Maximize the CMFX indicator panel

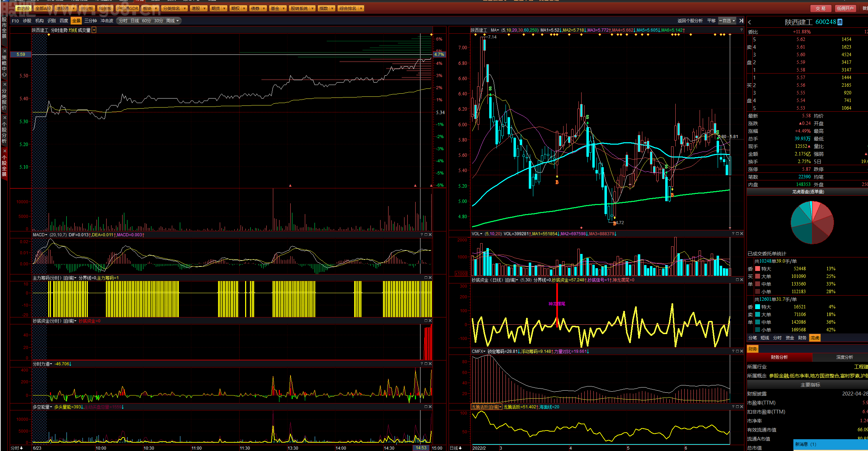[x=737, y=351]
